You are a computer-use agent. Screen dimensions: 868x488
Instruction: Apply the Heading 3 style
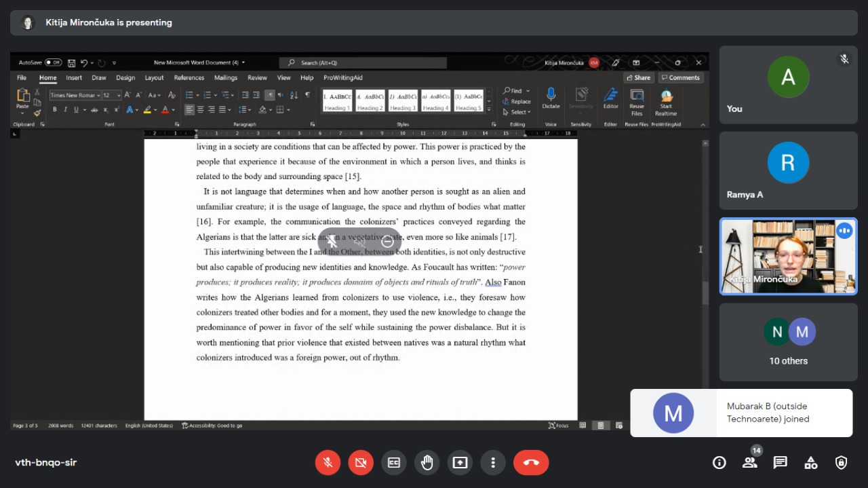(403, 100)
